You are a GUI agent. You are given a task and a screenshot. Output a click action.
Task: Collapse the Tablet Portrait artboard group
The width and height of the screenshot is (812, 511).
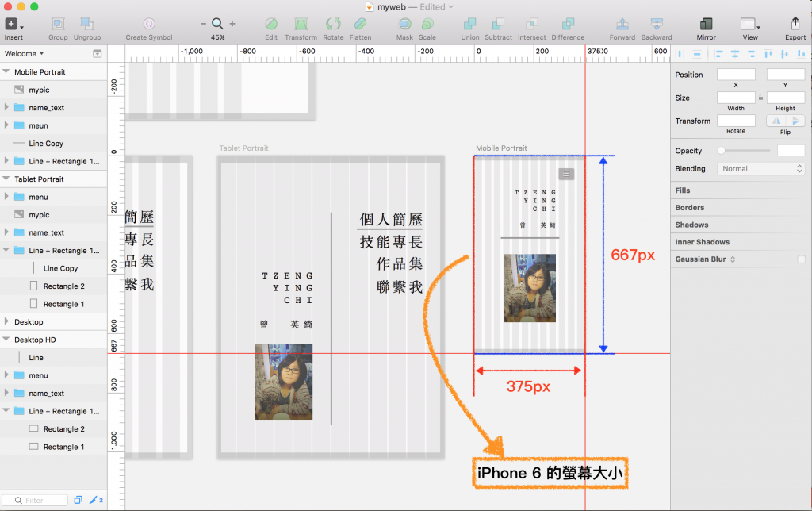point(6,179)
